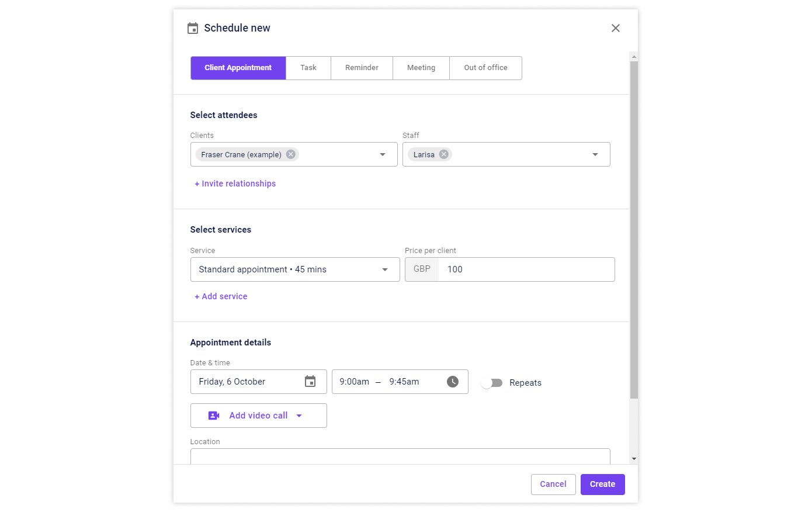Select the Out of office tab

click(485, 68)
